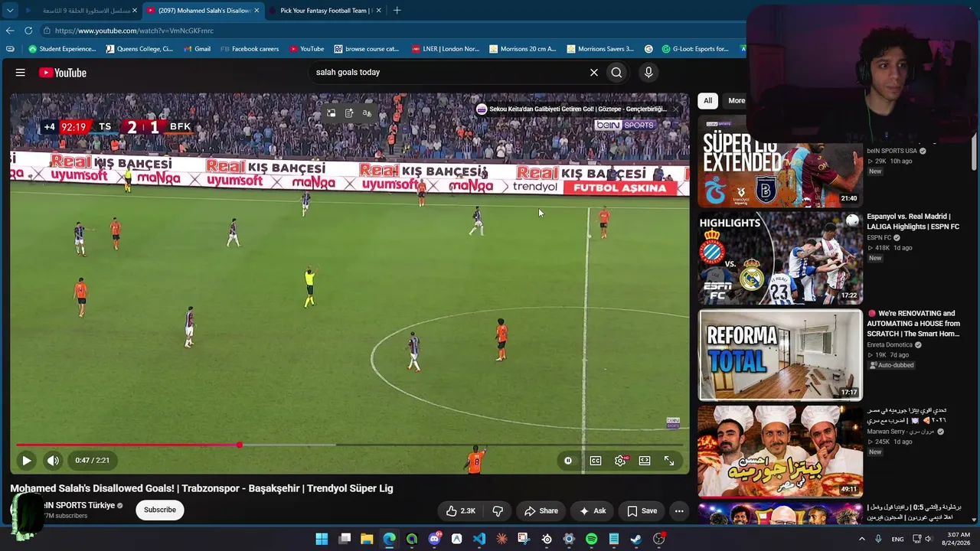Open the Queens College bookmark

(139, 49)
